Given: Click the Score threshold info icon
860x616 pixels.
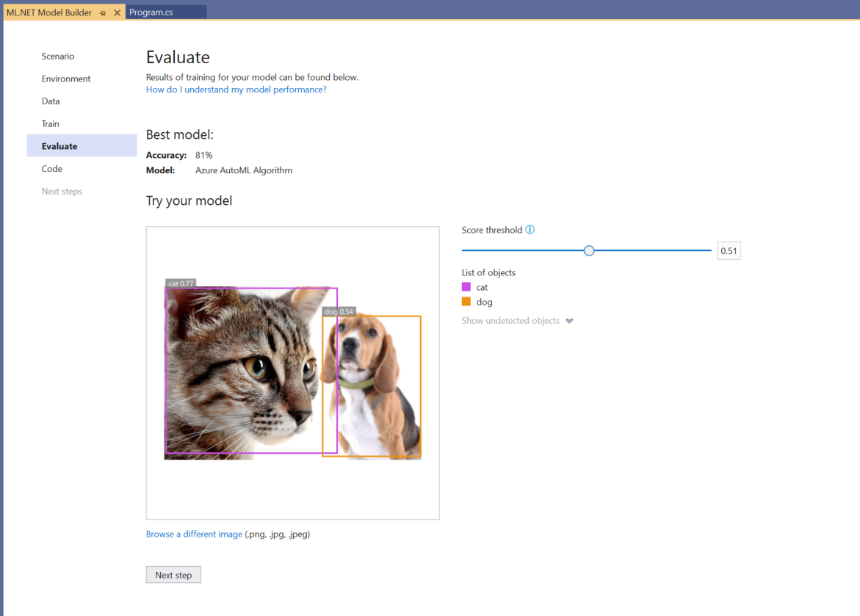Looking at the screenshot, I should point(530,230).
